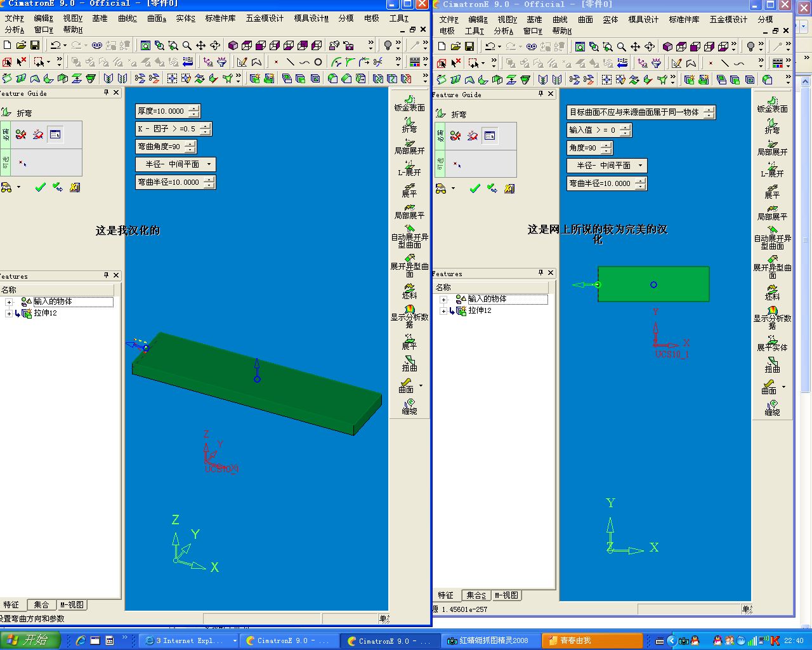The width and height of the screenshot is (812, 650).
Task: Click the Save icon in the right CimatronE window
Action: pos(469,46)
